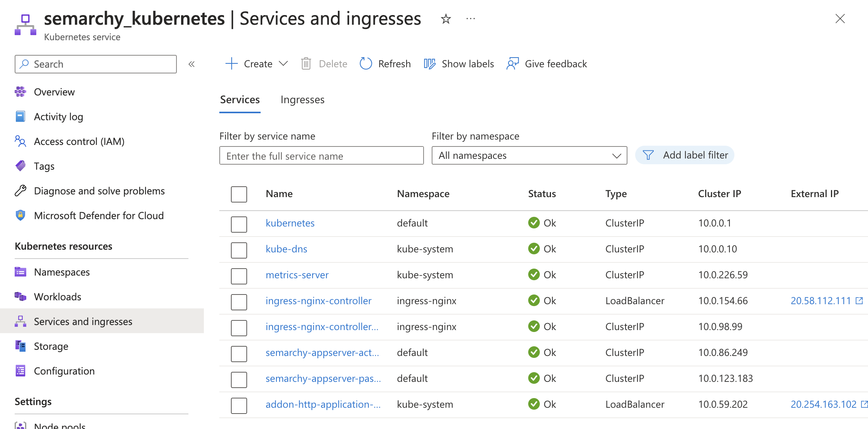The width and height of the screenshot is (868, 429).
Task: Focus the sidebar Search field
Action: (x=96, y=64)
